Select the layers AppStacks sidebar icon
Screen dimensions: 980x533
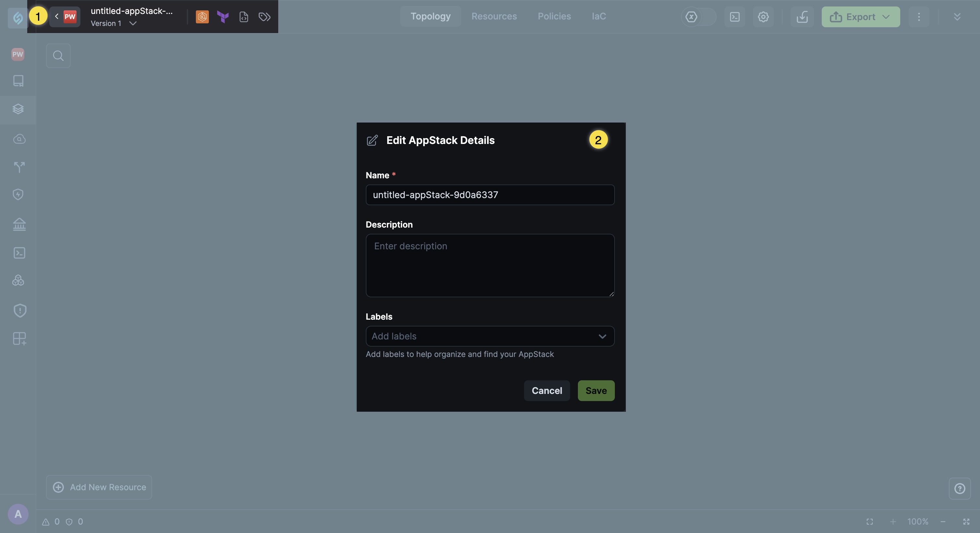point(18,109)
